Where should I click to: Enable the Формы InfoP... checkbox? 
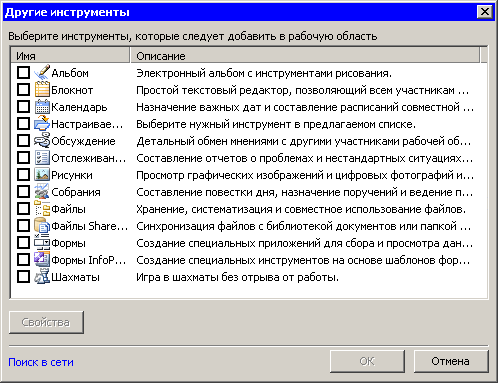[x=23, y=259]
